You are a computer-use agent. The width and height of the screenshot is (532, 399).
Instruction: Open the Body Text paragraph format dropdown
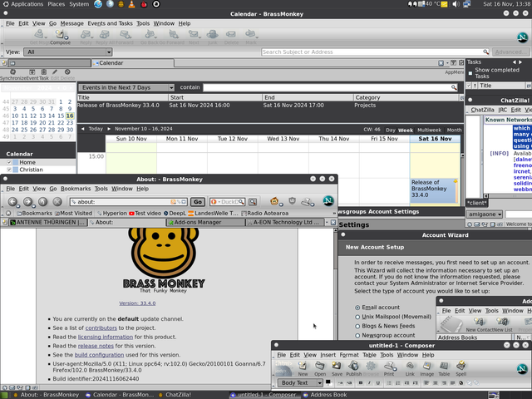pyautogui.click(x=300, y=382)
